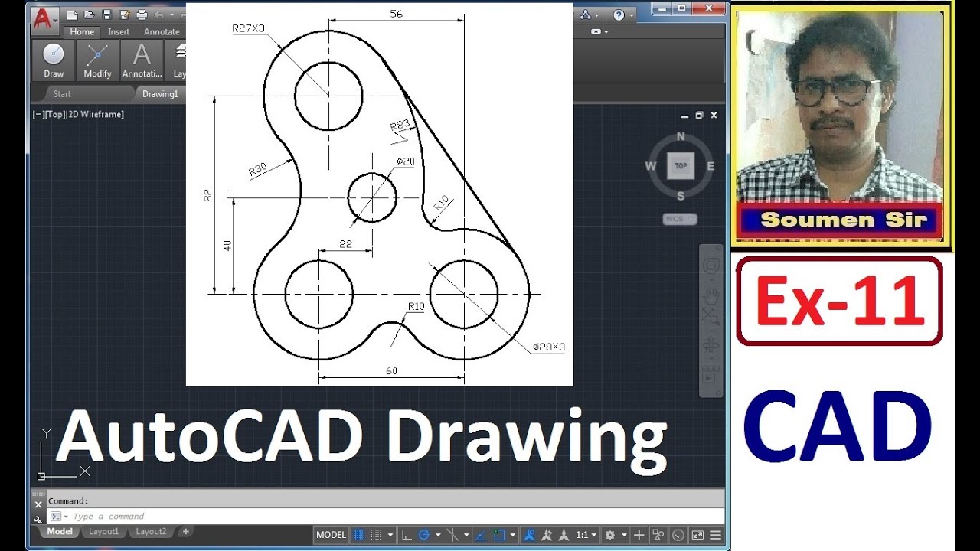The image size is (980, 551).
Task: Switch to the Insert ribbon tab
Action: point(119,32)
